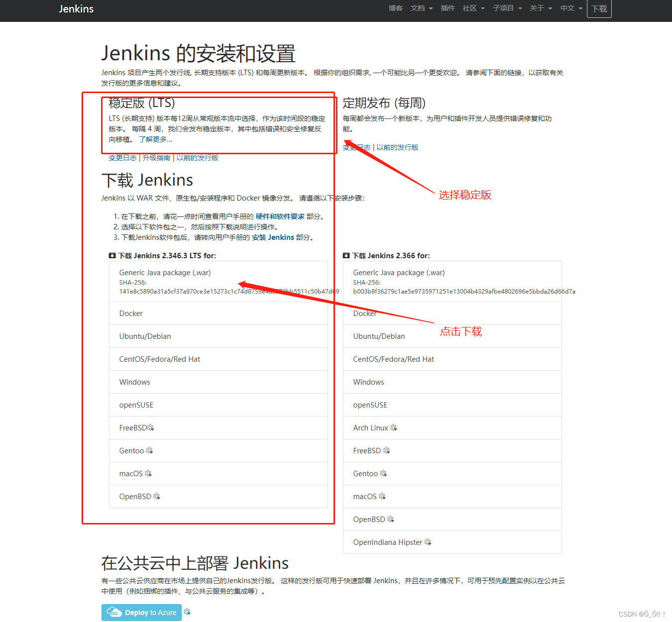Click third-party icon beside weekly OpenBSD
The image size is (672, 622).
(x=391, y=519)
